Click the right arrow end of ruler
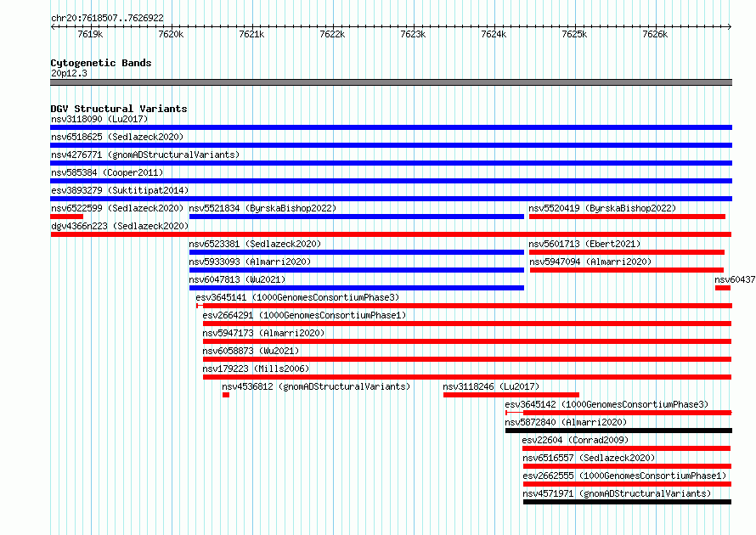 tap(730, 26)
